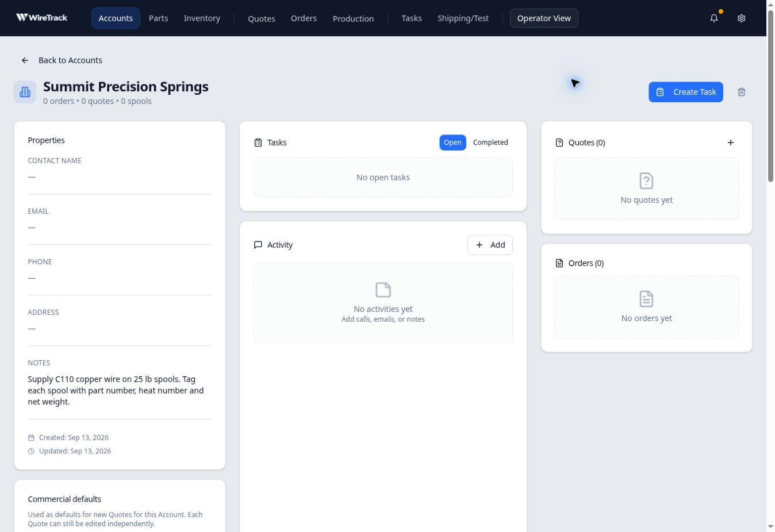Click the Create Task button
Screen dimensions: 775x532
(686, 92)
